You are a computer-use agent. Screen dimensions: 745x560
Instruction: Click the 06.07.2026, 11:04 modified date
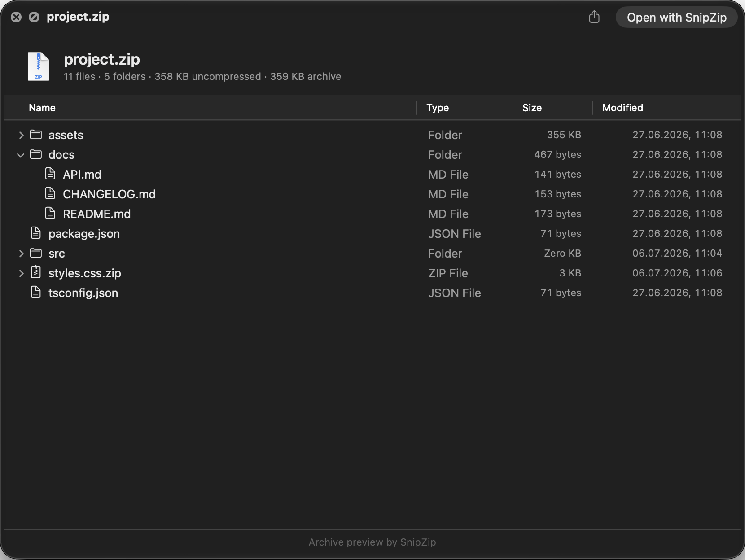click(677, 253)
